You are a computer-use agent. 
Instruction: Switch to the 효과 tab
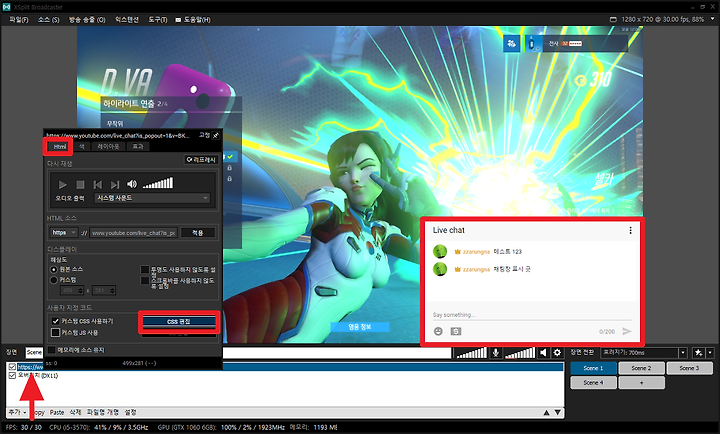(138, 147)
